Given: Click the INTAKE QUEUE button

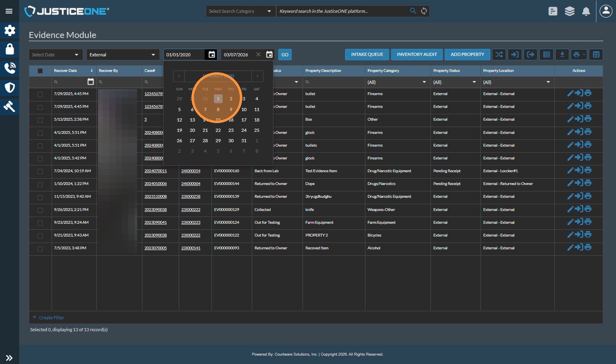Looking at the screenshot, I should coord(367,55).
